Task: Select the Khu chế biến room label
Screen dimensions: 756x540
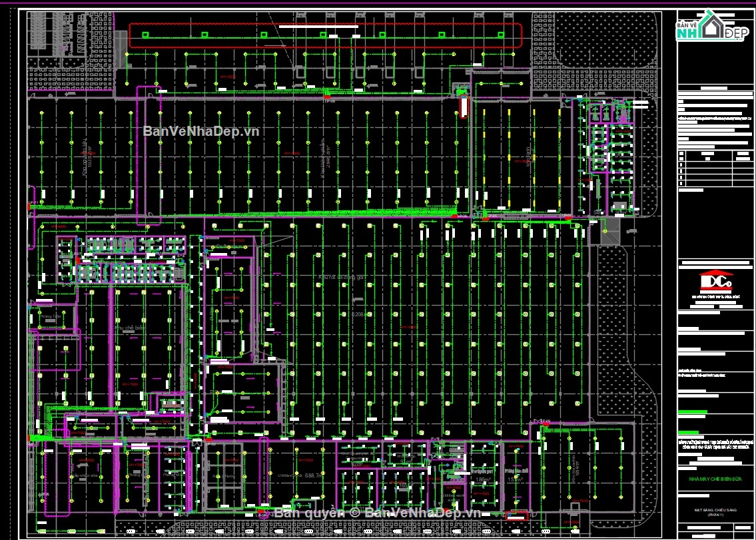Action: (x=130, y=328)
